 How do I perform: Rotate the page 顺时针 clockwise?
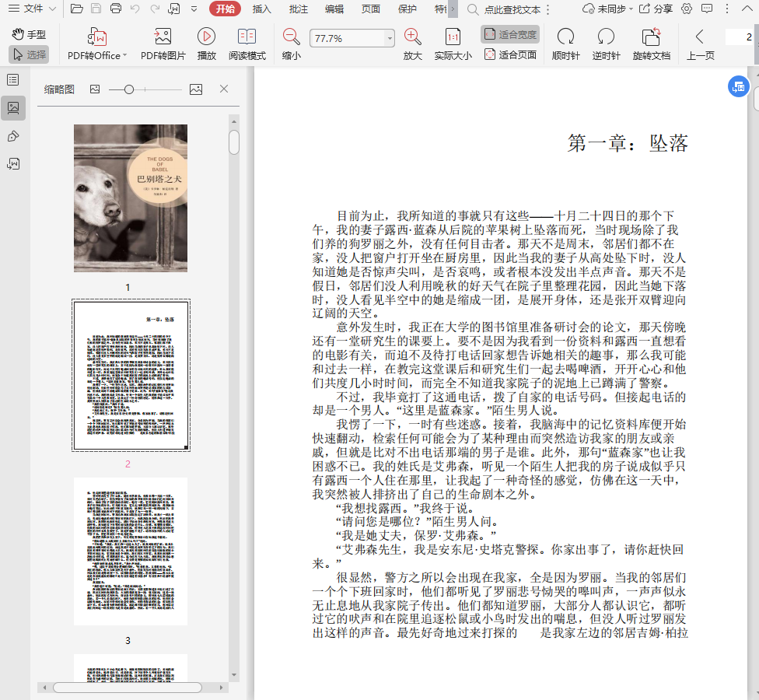(x=566, y=44)
